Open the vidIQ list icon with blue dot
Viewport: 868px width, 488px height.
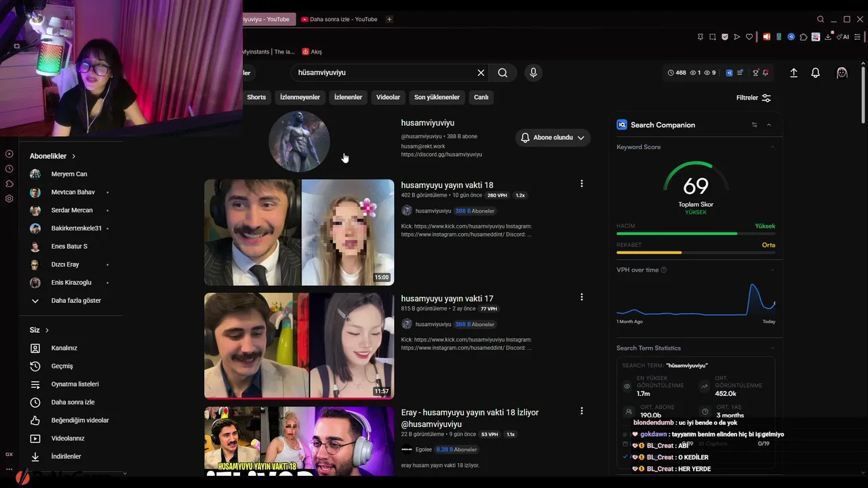tap(740, 73)
